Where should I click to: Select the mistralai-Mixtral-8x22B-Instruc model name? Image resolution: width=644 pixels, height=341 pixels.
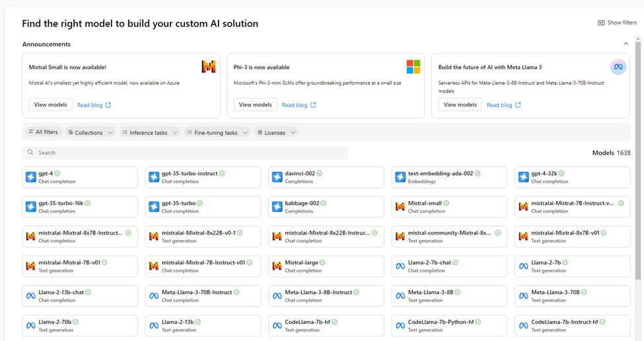coord(328,233)
